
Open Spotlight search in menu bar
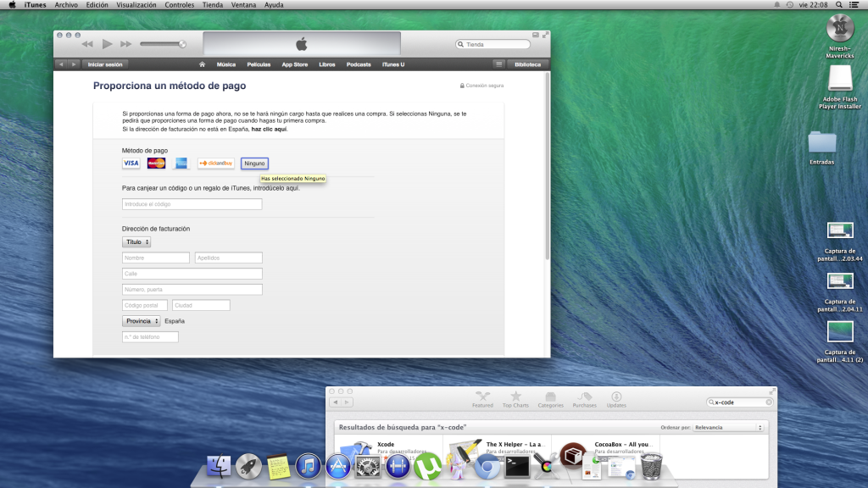(839, 5)
